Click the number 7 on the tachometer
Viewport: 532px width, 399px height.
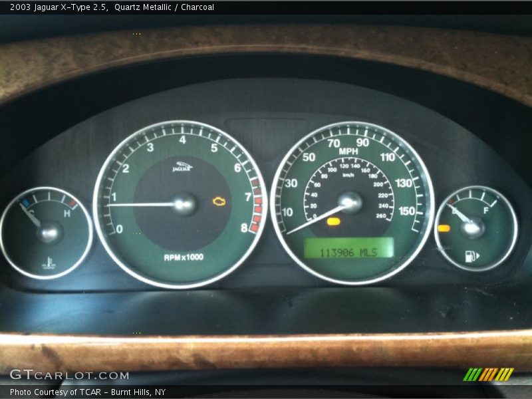(x=248, y=197)
